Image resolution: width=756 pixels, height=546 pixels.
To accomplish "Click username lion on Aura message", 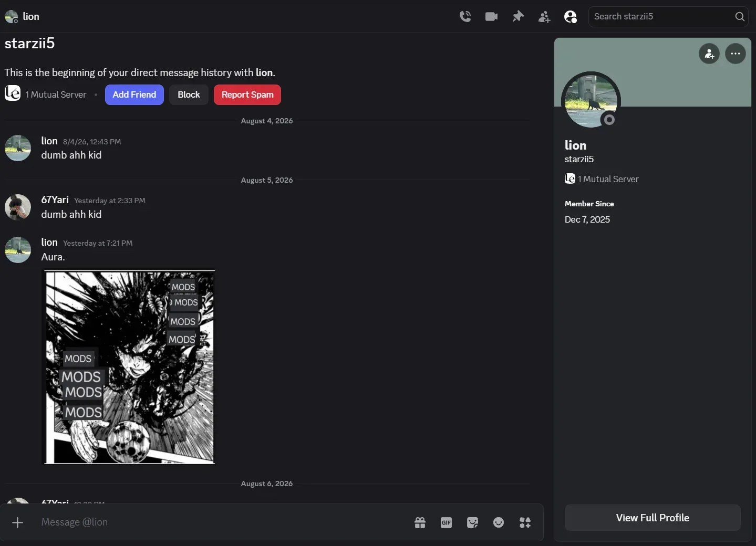I will [x=49, y=242].
